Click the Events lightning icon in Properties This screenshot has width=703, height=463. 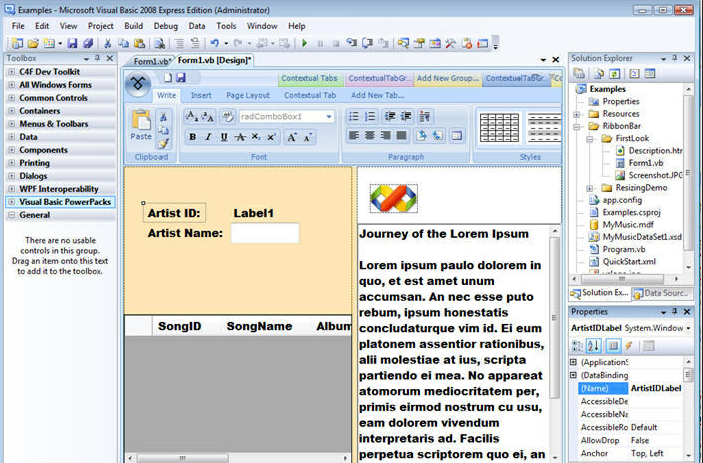pos(629,346)
